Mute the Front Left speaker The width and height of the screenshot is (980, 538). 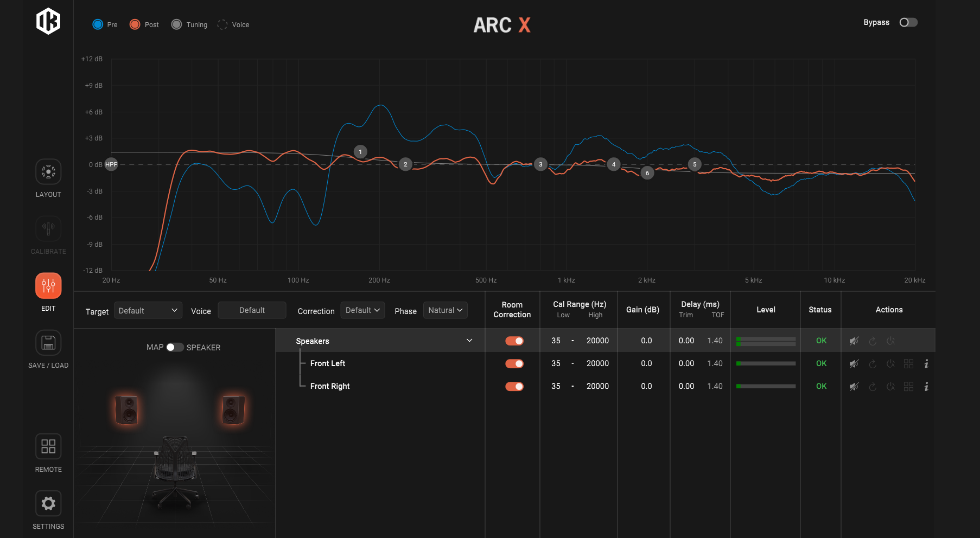pyautogui.click(x=854, y=364)
